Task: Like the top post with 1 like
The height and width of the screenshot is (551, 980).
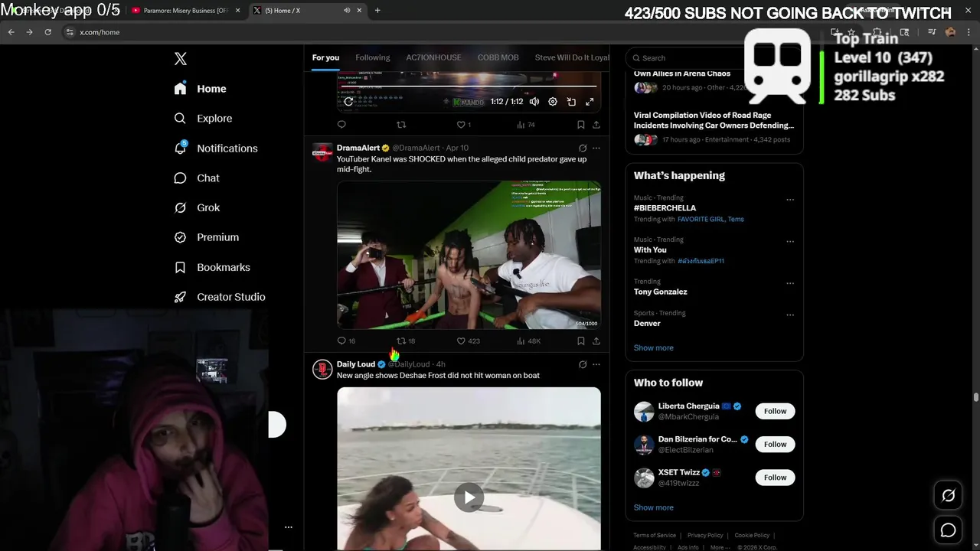Action: (x=463, y=125)
